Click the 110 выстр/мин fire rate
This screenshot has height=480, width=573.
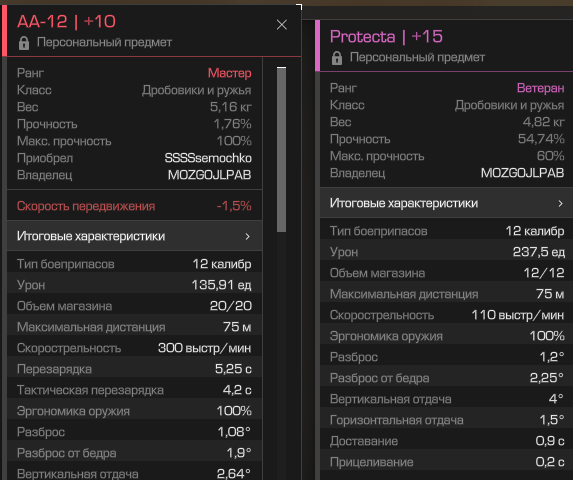(518, 315)
